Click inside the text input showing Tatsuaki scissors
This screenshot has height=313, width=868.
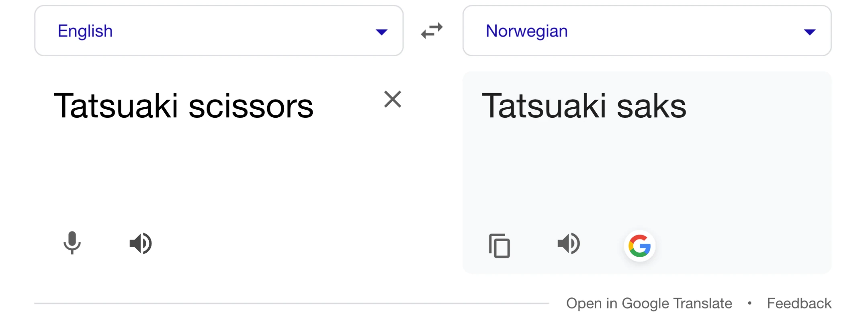(184, 106)
